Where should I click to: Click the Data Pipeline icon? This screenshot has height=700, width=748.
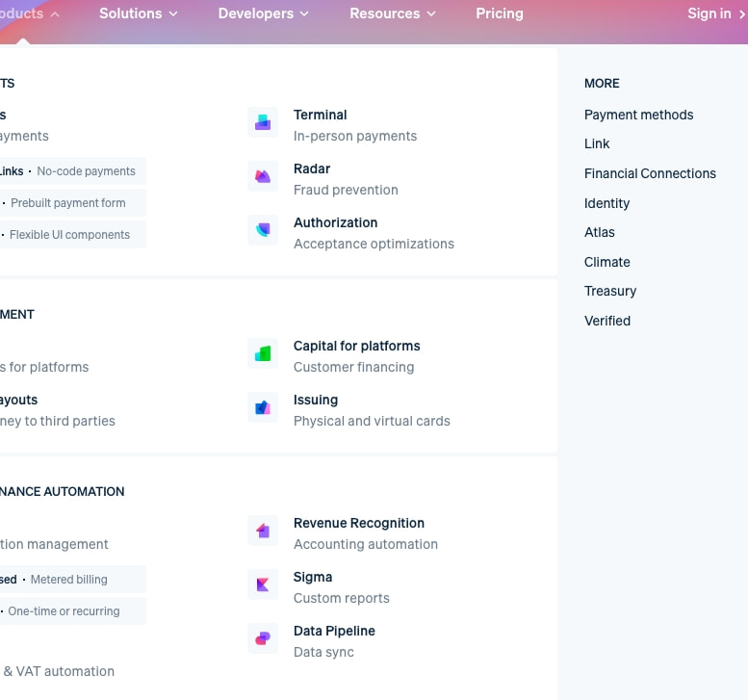(263, 638)
